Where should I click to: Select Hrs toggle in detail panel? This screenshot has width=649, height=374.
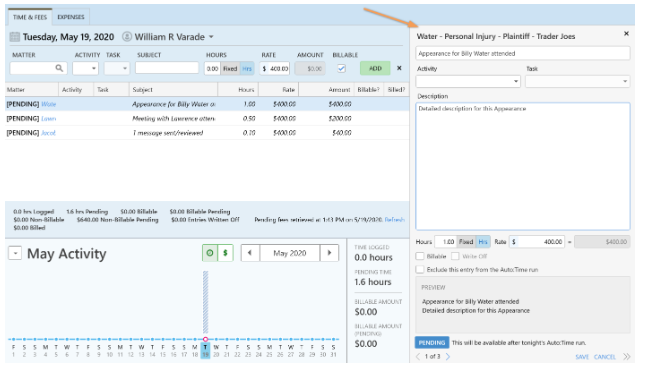pos(483,242)
